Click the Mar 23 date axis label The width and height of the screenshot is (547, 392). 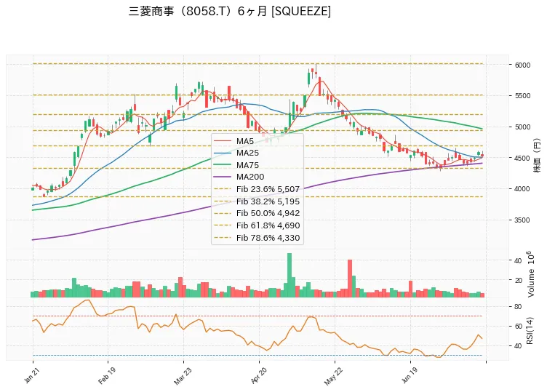pos(183,376)
